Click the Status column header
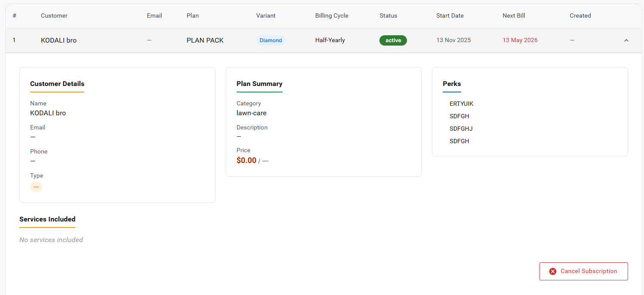 (x=388, y=15)
